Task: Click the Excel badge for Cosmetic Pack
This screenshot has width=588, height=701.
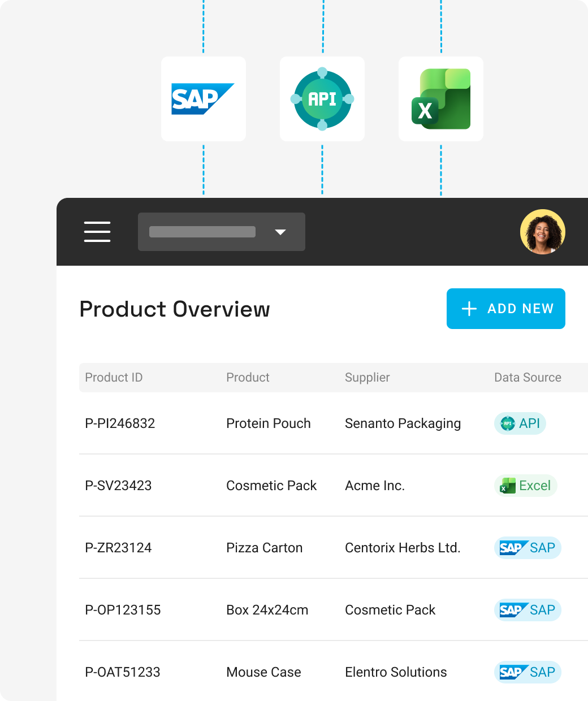Action: [x=526, y=486]
